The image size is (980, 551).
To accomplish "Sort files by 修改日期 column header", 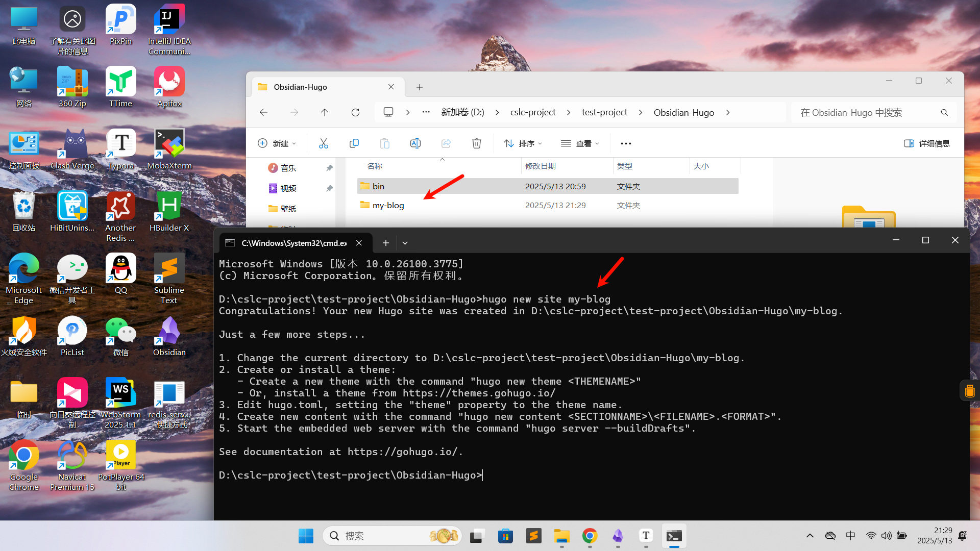I will (x=540, y=166).
